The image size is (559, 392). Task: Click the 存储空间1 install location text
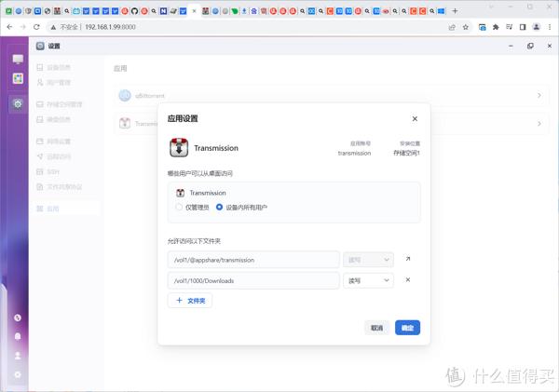406,153
